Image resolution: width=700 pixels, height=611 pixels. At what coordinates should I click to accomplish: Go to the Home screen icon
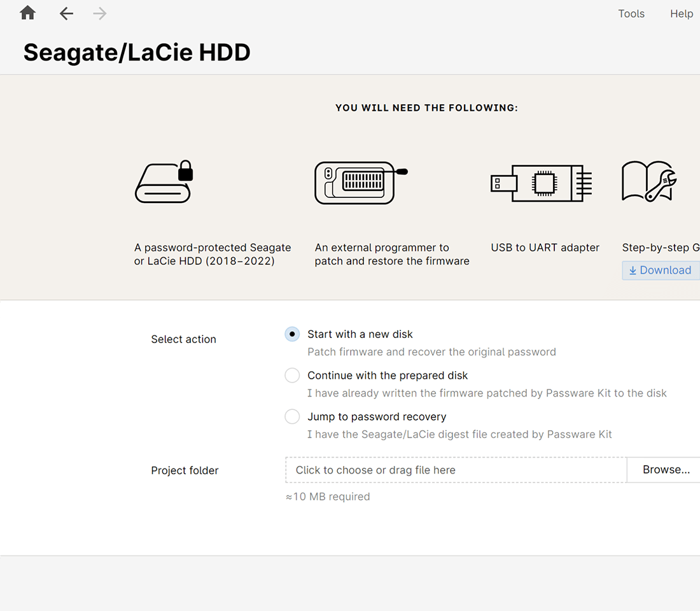(27, 13)
